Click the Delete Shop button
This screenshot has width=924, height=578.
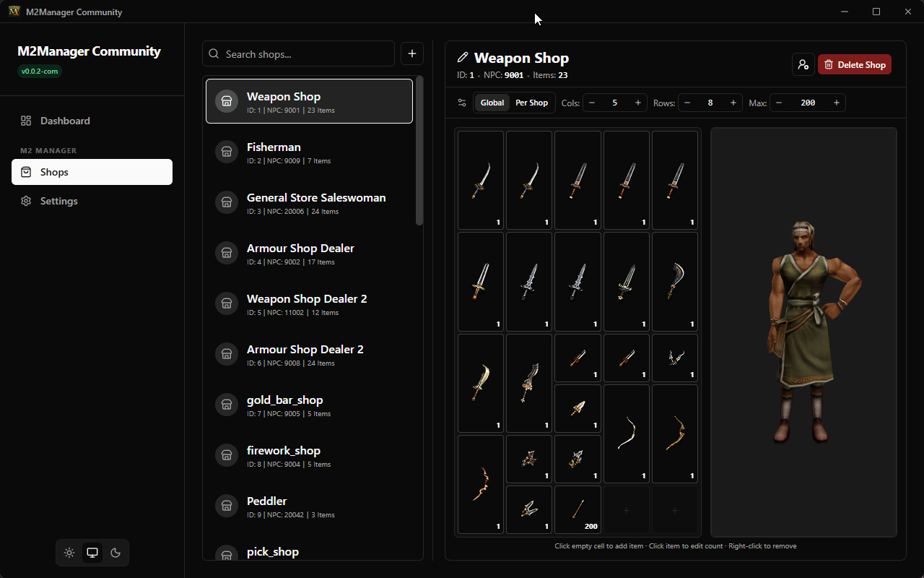[855, 64]
